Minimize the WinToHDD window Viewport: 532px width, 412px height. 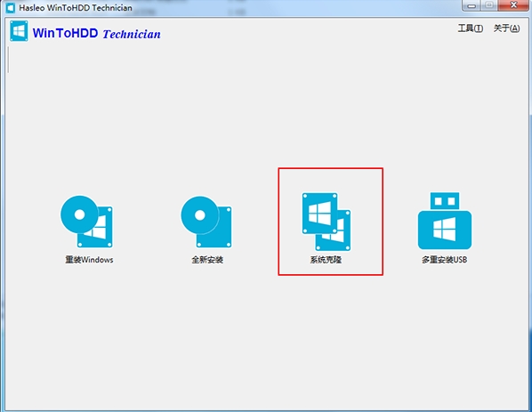tap(472, 5)
